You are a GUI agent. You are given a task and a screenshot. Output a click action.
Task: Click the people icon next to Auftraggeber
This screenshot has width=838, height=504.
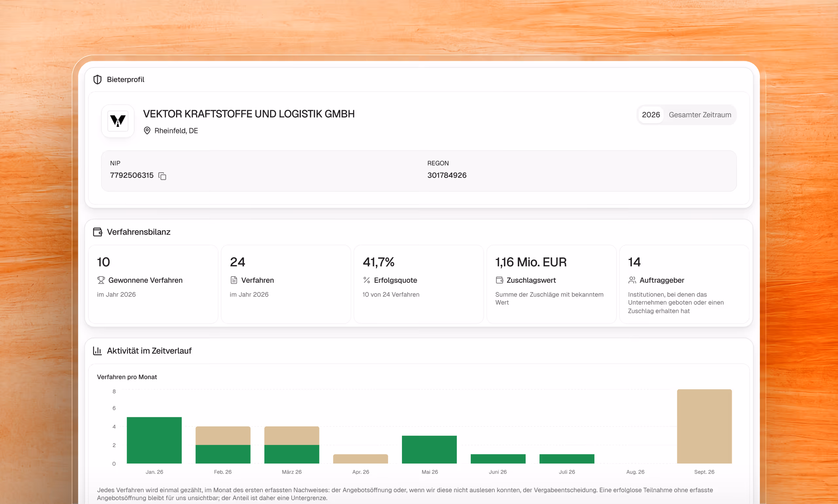click(x=632, y=280)
